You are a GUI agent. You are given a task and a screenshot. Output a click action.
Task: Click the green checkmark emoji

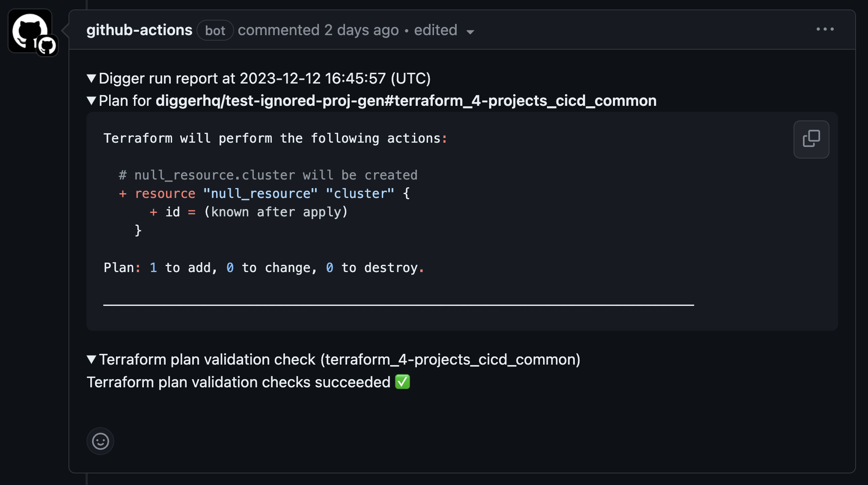click(x=402, y=382)
